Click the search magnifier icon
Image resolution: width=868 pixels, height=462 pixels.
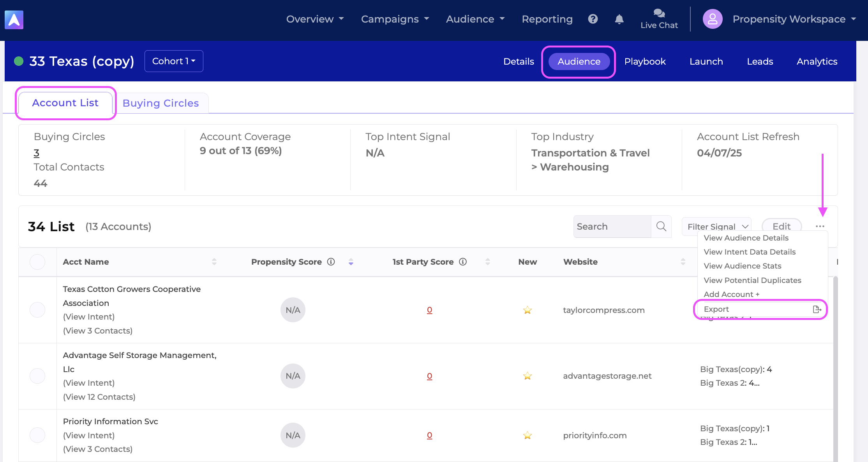(x=661, y=226)
